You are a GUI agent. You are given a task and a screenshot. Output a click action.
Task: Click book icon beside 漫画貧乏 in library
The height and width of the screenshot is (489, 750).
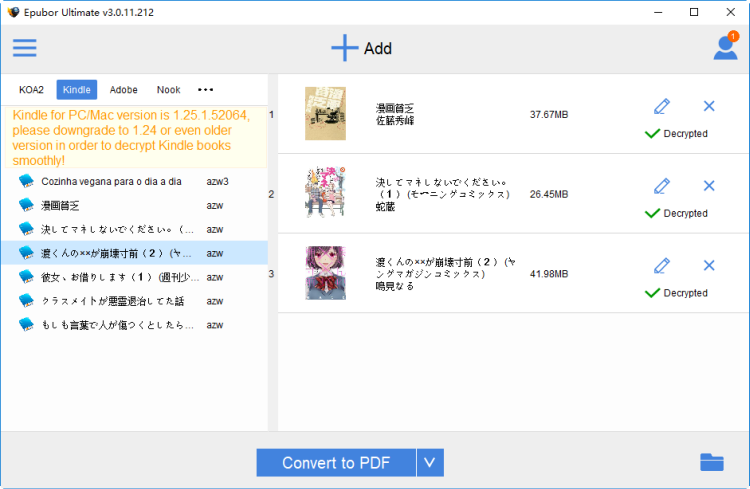pyautogui.click(x=26, y=205)
